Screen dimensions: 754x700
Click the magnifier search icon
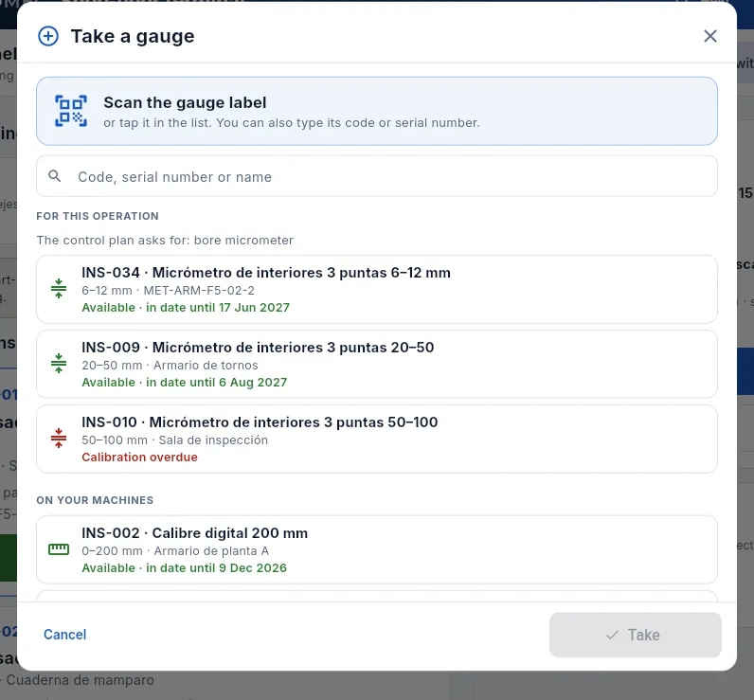[x=55, y=176]
